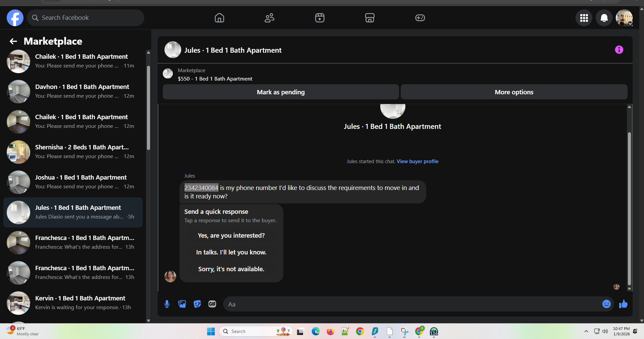Viewport: 644px width, 339px height.
Task: Send quick response 'Yes, are you interested?'
Action: [x=231, y=236]
